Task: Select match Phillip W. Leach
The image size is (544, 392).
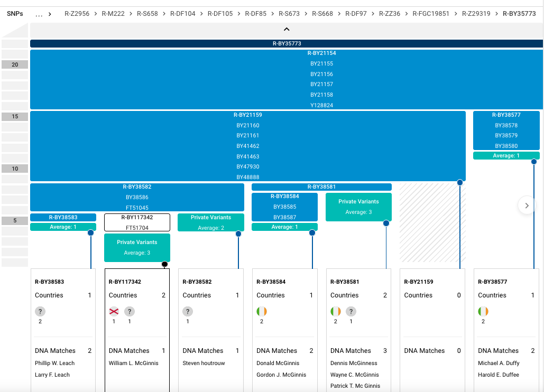Action: tap(55, 363)
